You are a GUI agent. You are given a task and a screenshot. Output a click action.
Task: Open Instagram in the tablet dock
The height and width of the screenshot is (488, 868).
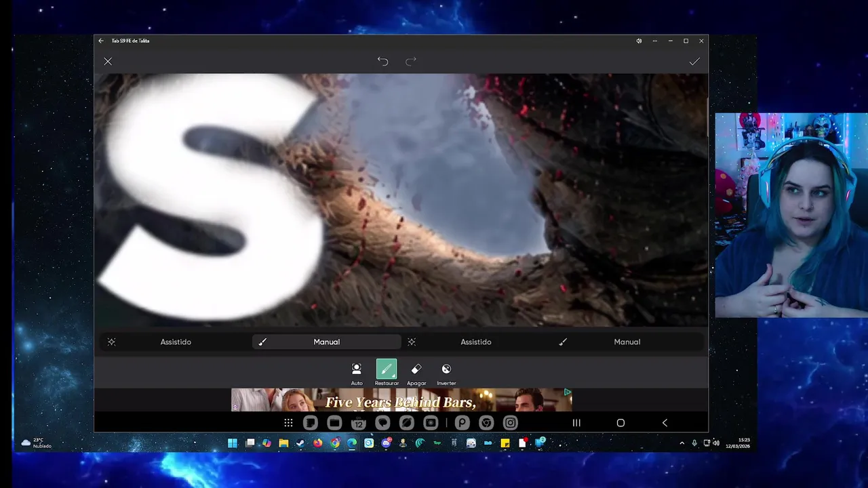pos(511,423)
